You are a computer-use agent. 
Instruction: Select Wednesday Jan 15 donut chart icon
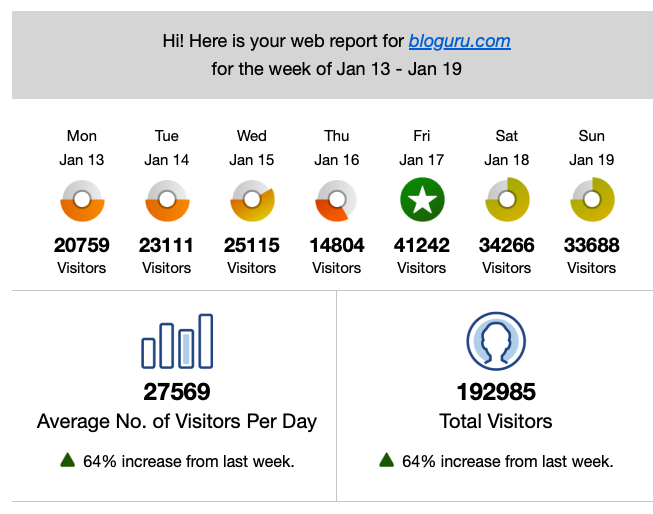[252, 200]
